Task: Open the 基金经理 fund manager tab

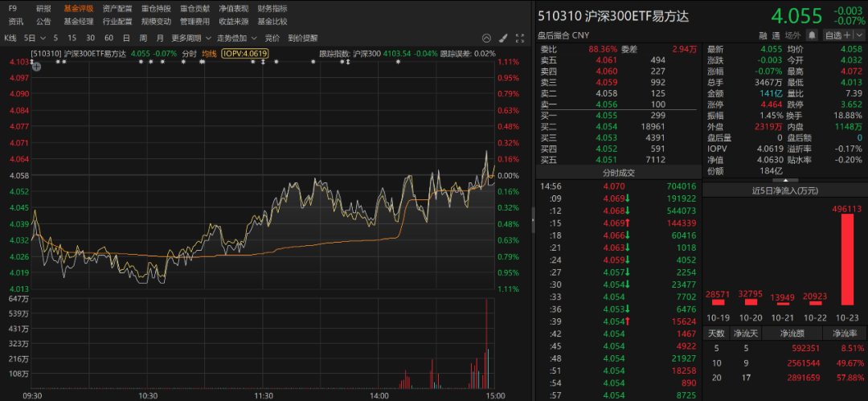Action: coord(79,22)
